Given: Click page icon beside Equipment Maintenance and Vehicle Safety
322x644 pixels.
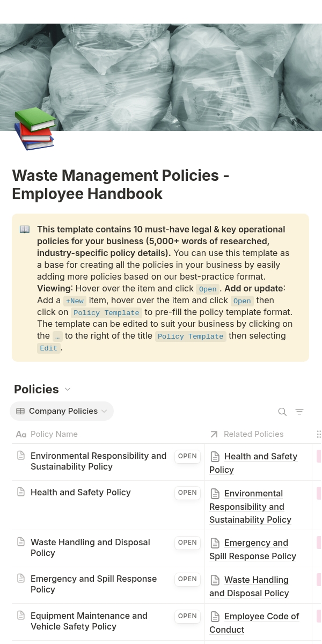Looking at the screenshot, I should point(21,616).
